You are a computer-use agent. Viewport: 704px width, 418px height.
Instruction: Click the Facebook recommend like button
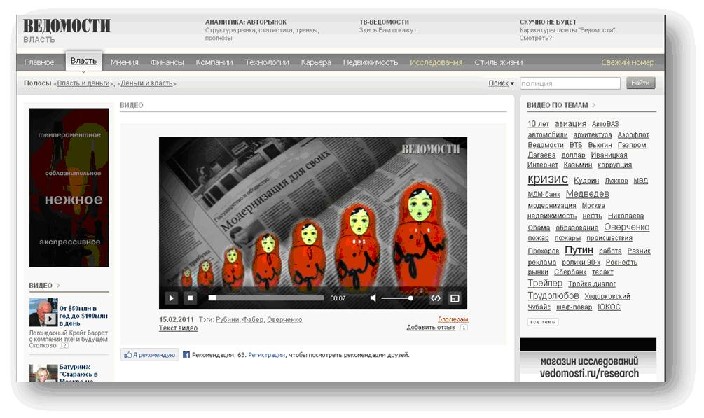pos(150,355)
